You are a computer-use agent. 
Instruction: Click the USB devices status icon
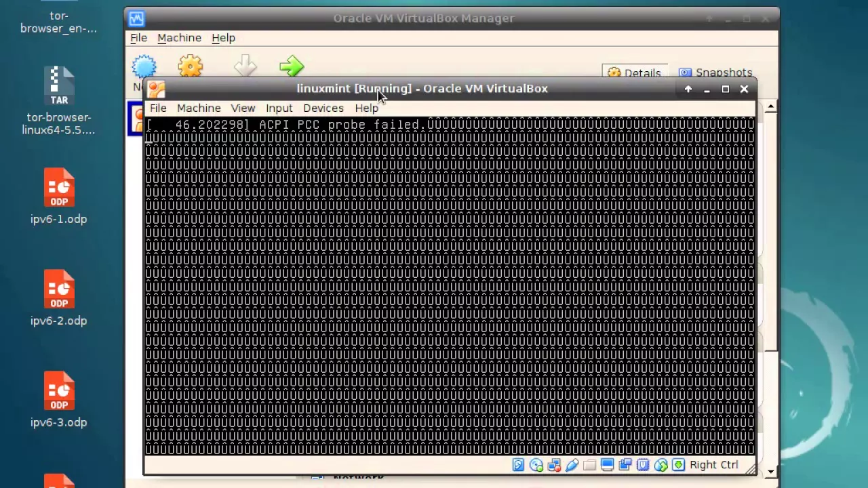[572, 465]
